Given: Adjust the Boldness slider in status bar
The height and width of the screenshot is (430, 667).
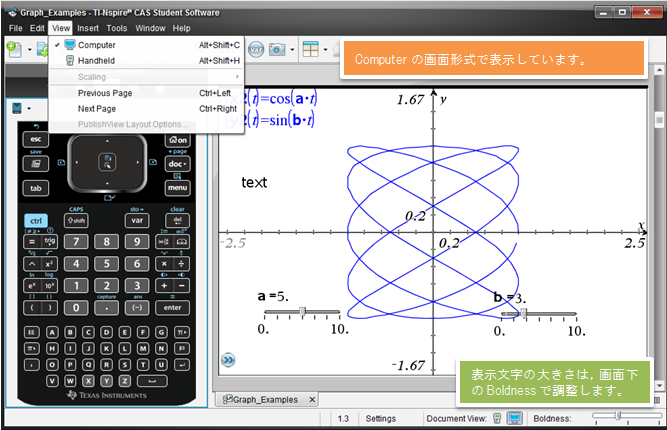Looking at the screenshot, I should click(x=618, y=416).
